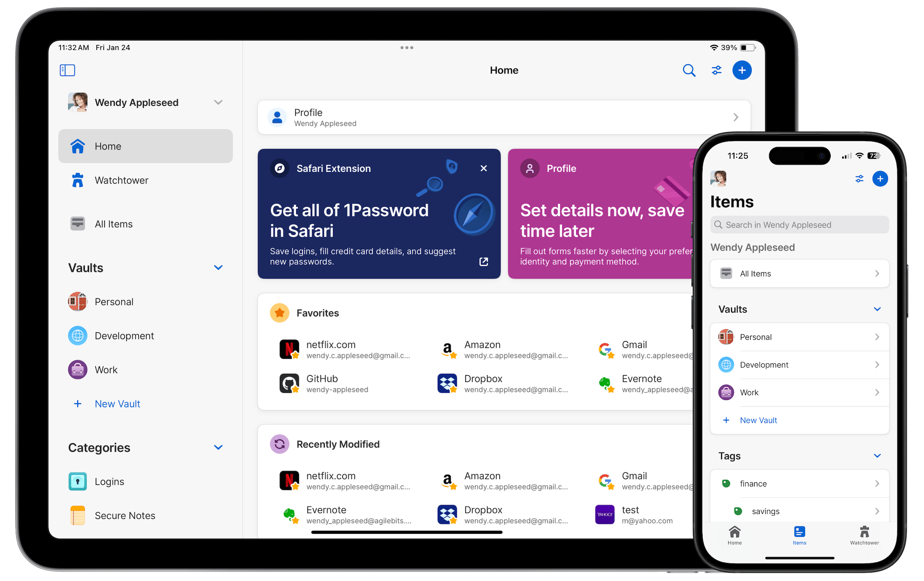
Task: Select the Development vault icon
Action: coord(78,335)
